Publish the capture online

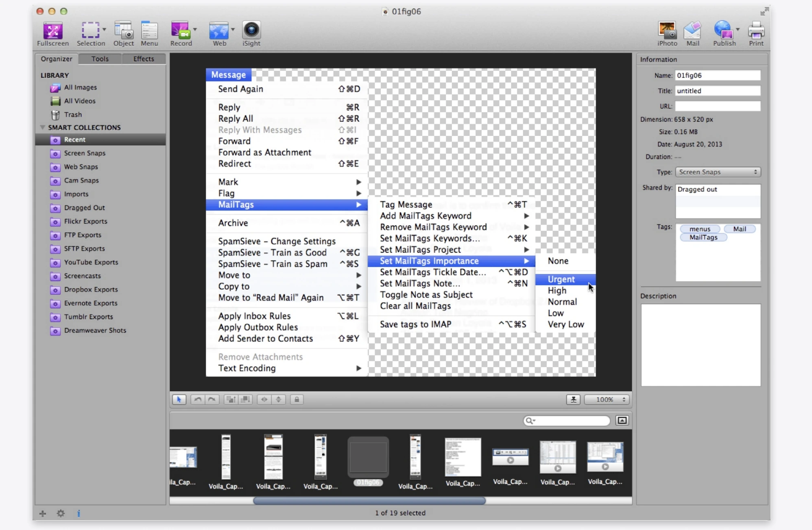[724, 34]
